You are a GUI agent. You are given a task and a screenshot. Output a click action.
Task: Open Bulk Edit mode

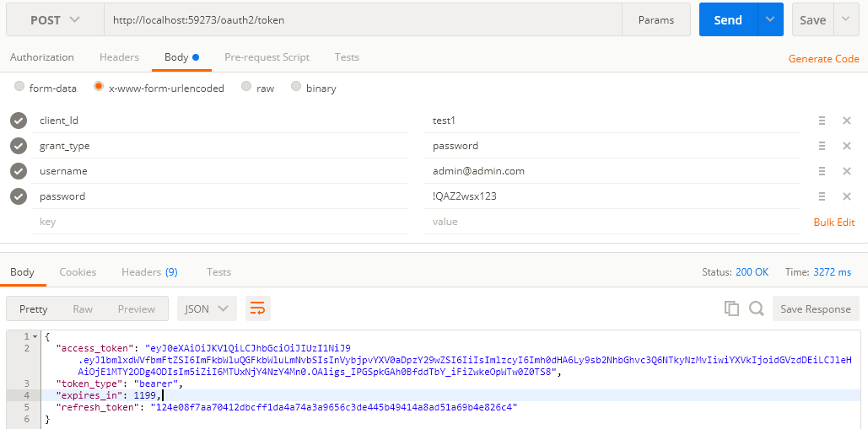pyautogui.click(x=834, y=223)
